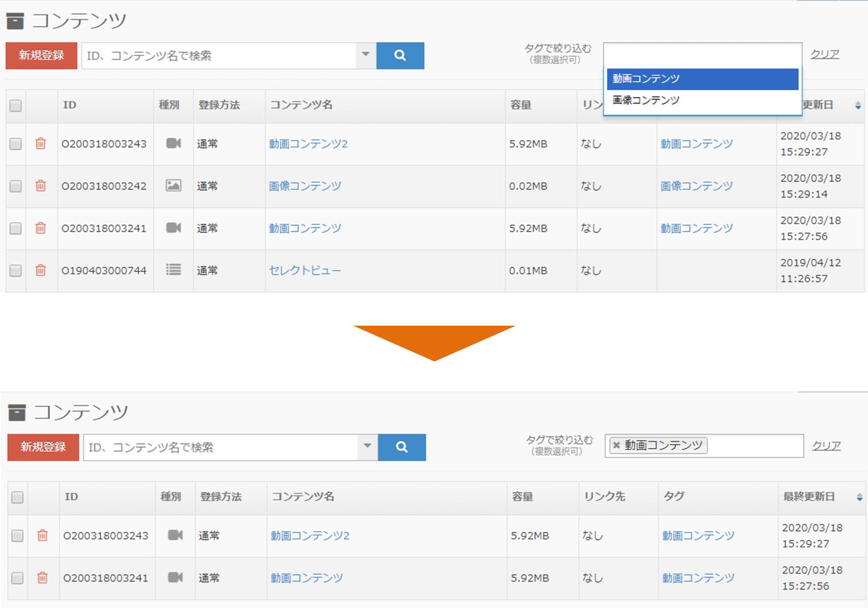
Task: Click the blue search button in lower panel
Action: tap(402, 447)
